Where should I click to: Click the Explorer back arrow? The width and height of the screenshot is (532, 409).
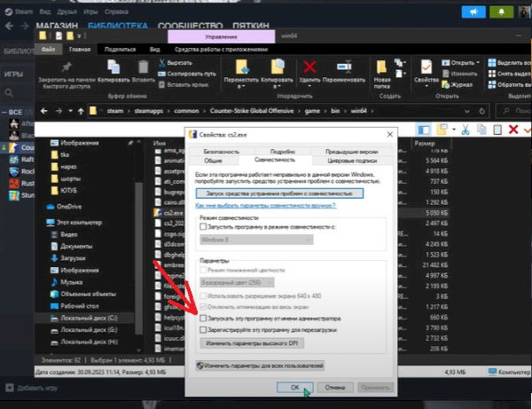coord(43,111)
